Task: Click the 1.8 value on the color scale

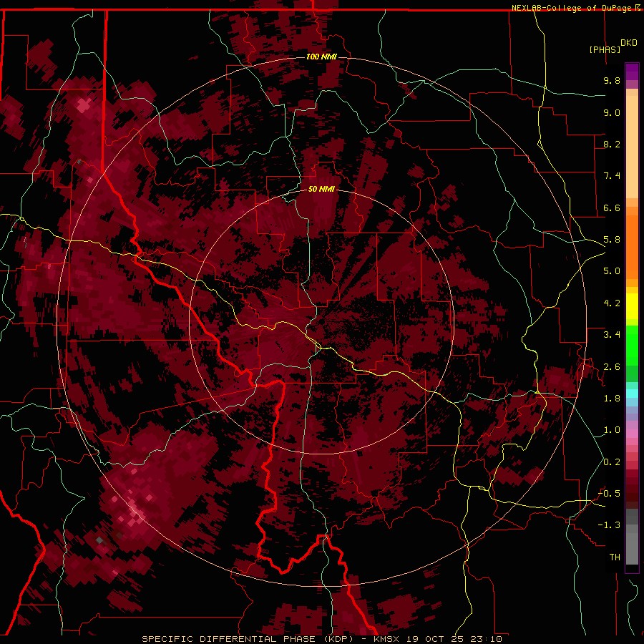Action: (x=612, y=399)
